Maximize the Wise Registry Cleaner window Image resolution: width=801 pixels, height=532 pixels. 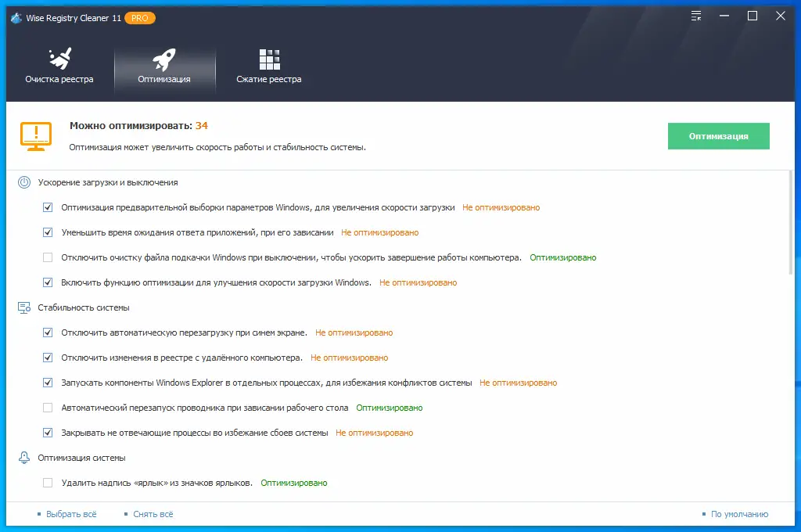753,16
